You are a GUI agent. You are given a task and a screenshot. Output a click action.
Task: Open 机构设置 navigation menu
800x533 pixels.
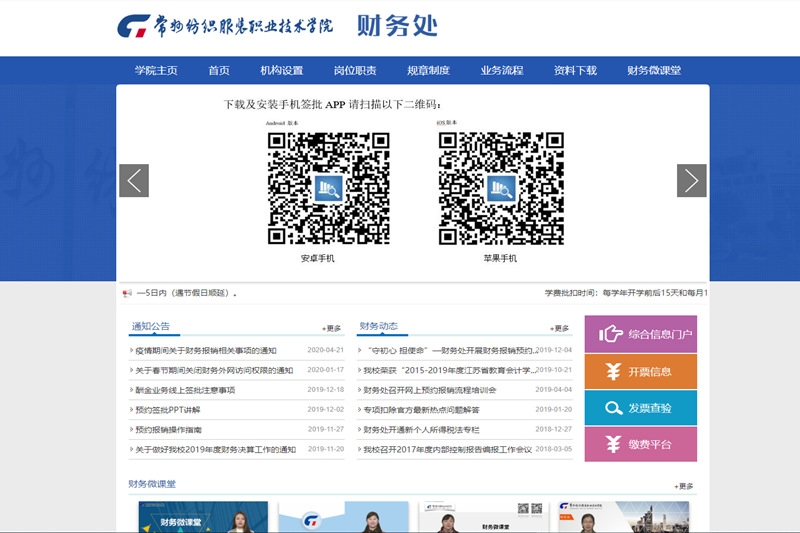pos(282,70)
